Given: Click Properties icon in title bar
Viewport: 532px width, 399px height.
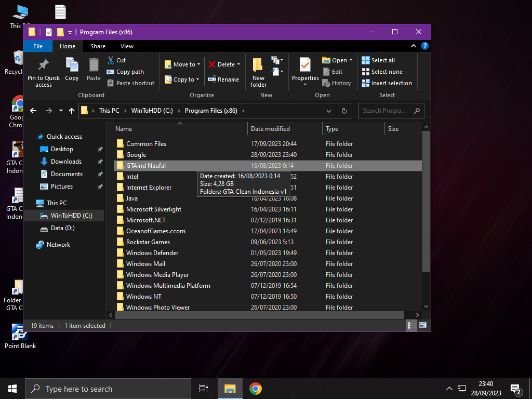Looking at the screenshot, I should [49, 32].
